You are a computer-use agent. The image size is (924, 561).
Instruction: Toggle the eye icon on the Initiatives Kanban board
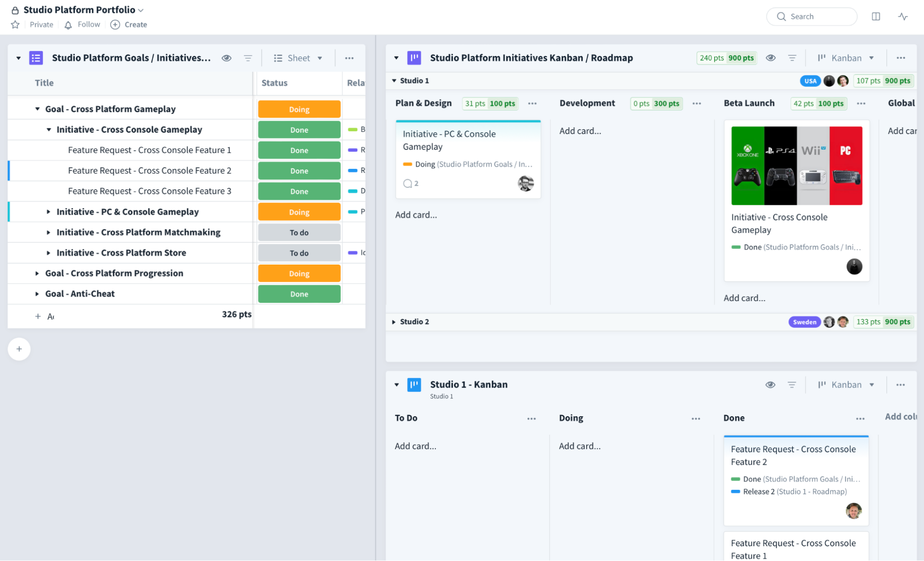click(x=771, y=58)
